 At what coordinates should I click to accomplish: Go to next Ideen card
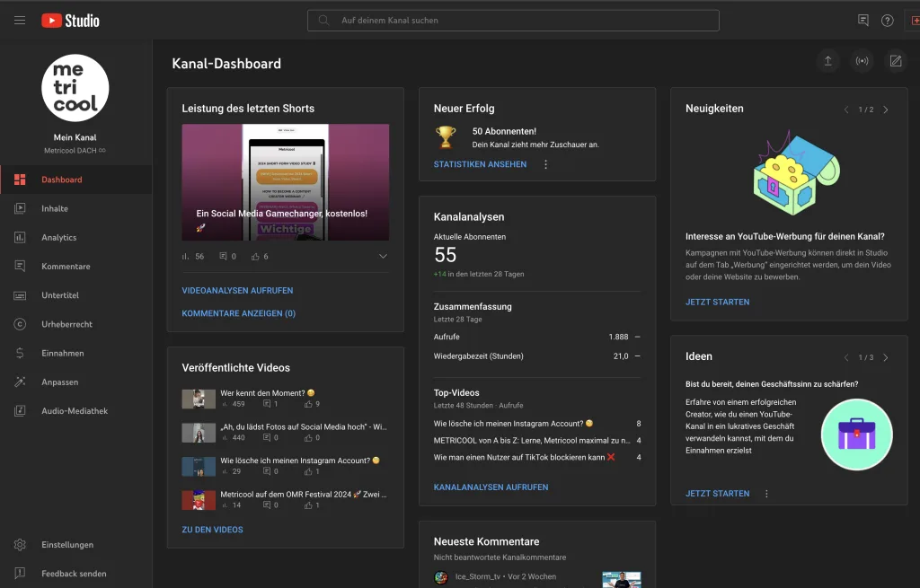click(x=885, y=357)
